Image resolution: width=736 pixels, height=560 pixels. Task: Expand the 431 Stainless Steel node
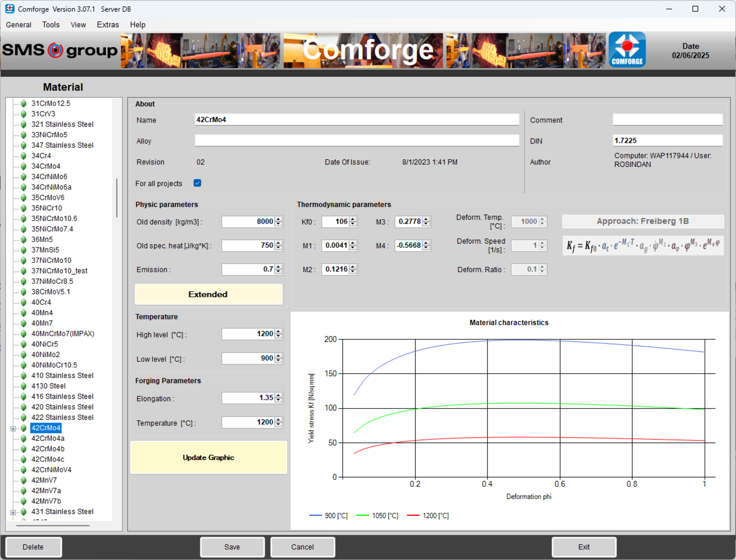click(x=13, y=512)
